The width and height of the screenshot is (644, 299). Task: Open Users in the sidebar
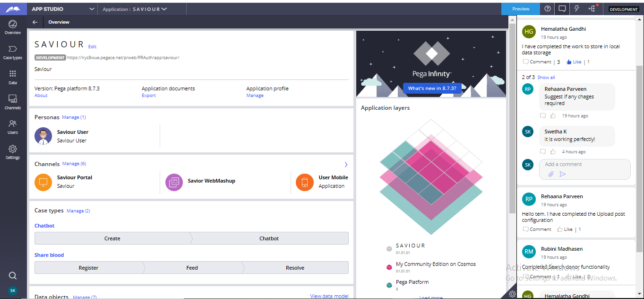13,127
